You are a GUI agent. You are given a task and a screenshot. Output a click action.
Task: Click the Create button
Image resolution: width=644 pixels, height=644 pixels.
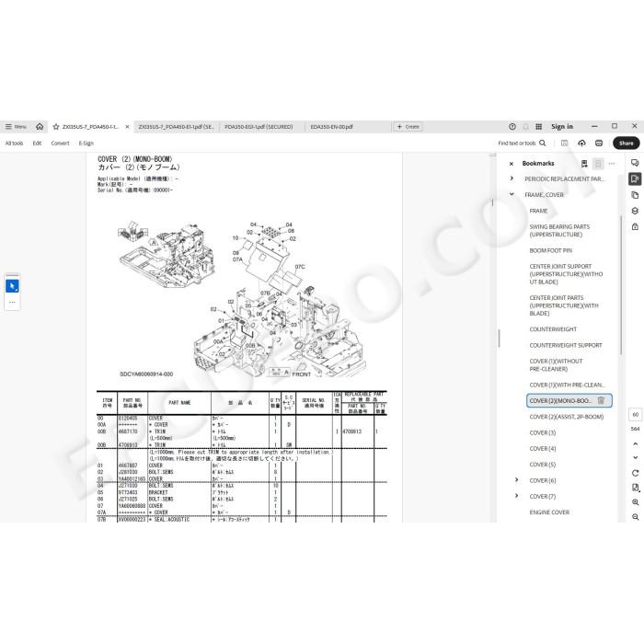[408, 127]
